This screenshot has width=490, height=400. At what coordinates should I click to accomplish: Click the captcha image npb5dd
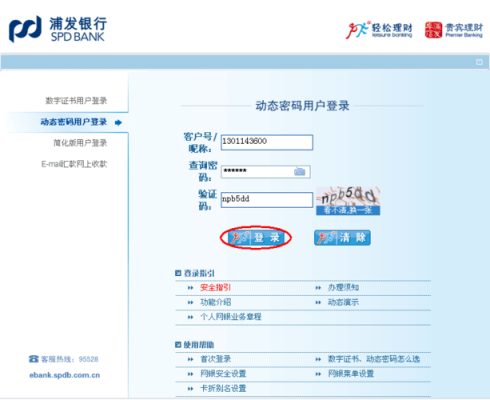(348, 196)
